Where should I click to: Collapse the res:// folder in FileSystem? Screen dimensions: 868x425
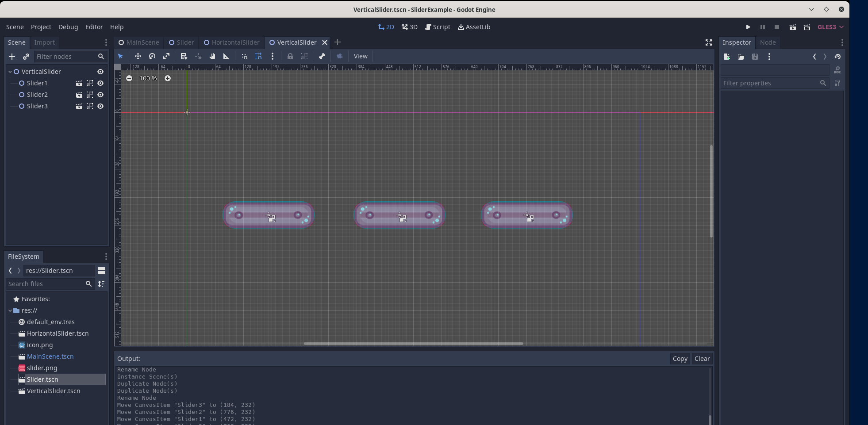[x=10, y=310]
